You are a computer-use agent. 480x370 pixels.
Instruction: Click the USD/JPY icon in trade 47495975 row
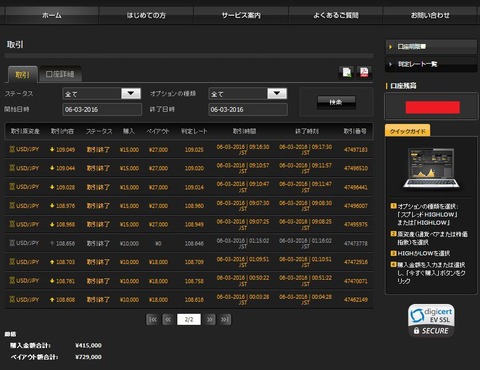[x=12, y=224]
